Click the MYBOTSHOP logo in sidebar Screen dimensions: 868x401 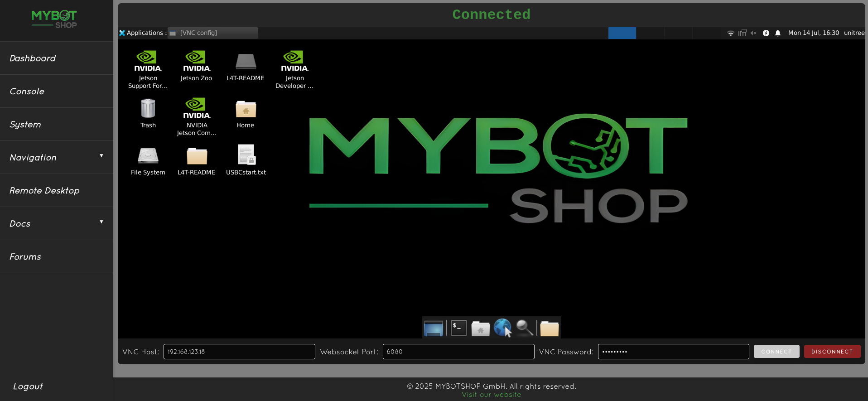pyautogui.click(x=54, y=19)
